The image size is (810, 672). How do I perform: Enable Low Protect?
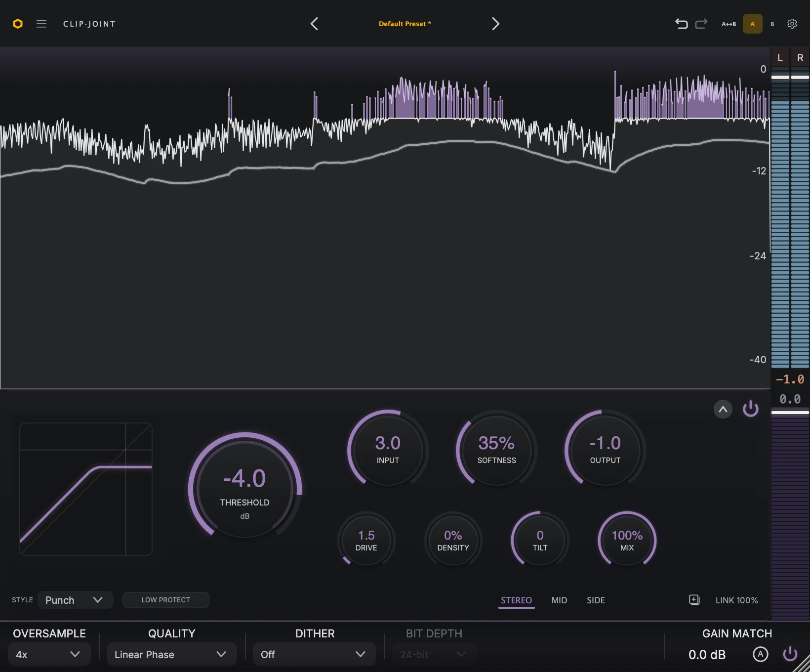click(166, 600)
